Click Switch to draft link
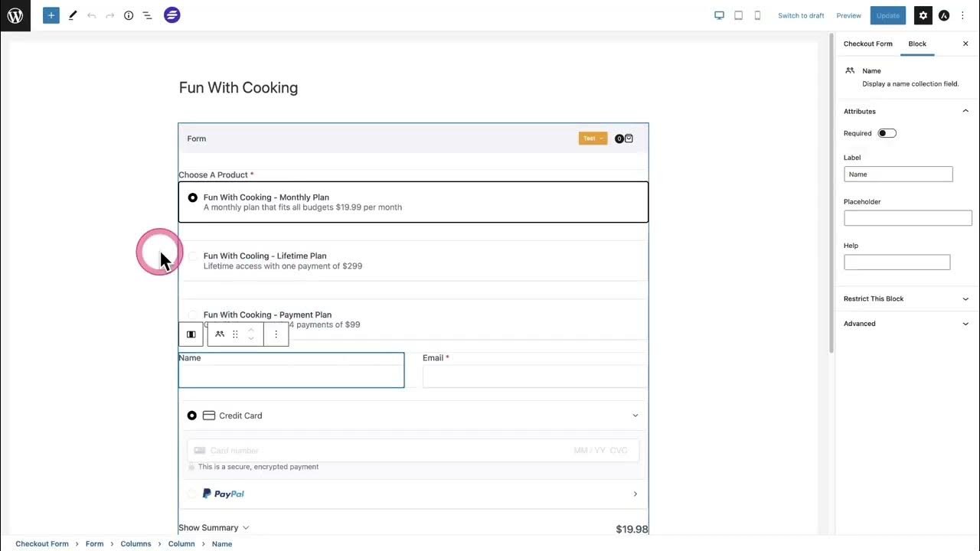Screen dimensions: 980x551 801,15
